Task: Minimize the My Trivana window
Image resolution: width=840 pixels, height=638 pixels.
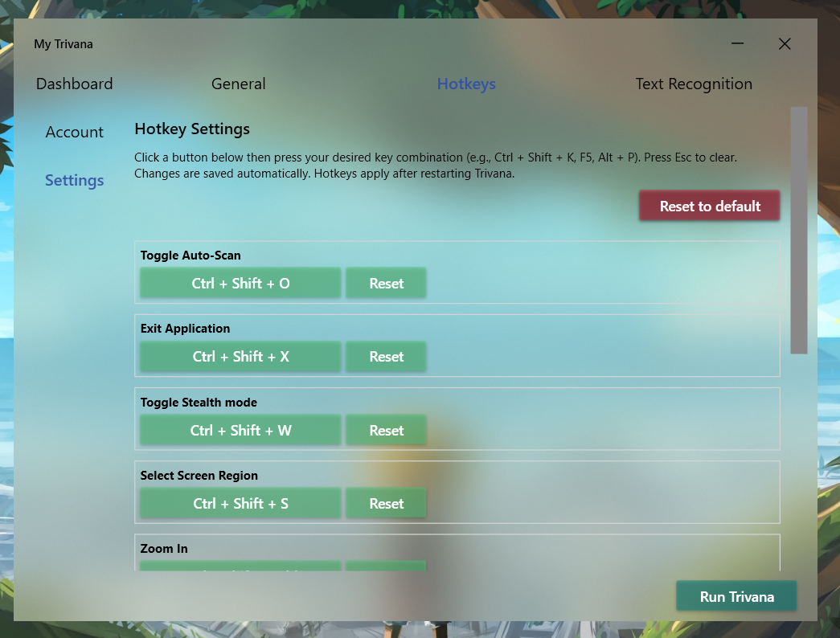Action: [x=738, y=43]
